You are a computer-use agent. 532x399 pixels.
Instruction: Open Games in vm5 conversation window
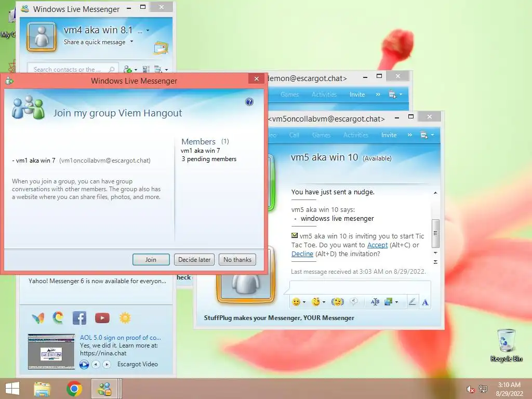[321, 135]
